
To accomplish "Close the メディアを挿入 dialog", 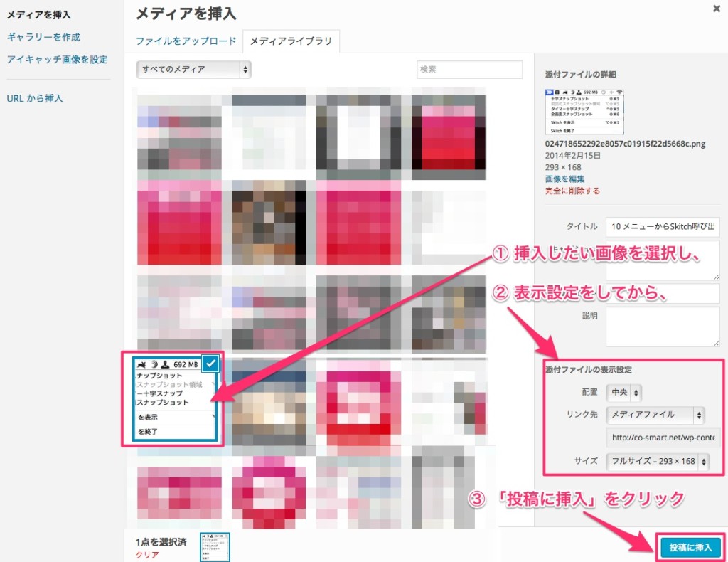I will [x=714, y=8].
